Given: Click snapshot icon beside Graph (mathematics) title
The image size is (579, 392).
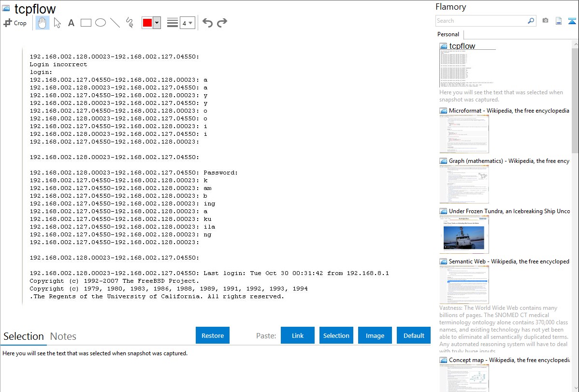Looking at the screenshot, I should [x=443, y=161].
